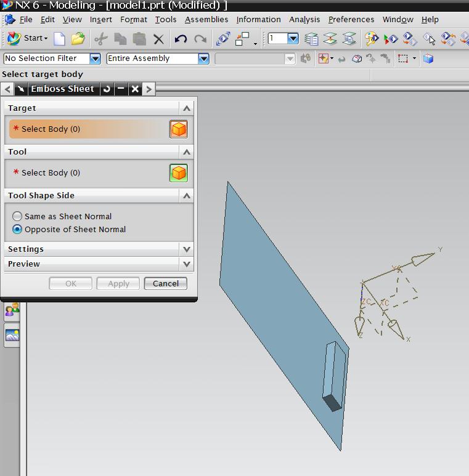Screen dimensions: 469x476
Task: Click the Paste clipboard icon
Action: tap(139, 39)
